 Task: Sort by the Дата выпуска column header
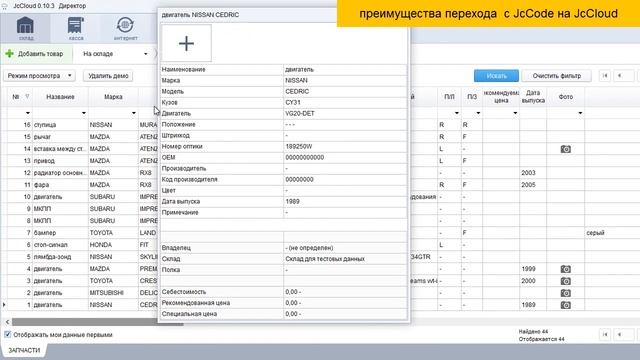click(x=533, y=97)
